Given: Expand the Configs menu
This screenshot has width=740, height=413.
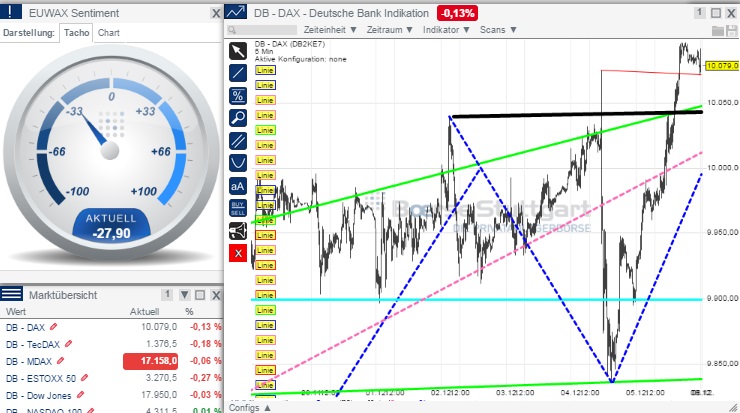Looking at the screenshot, I should (x=250, y=407).
